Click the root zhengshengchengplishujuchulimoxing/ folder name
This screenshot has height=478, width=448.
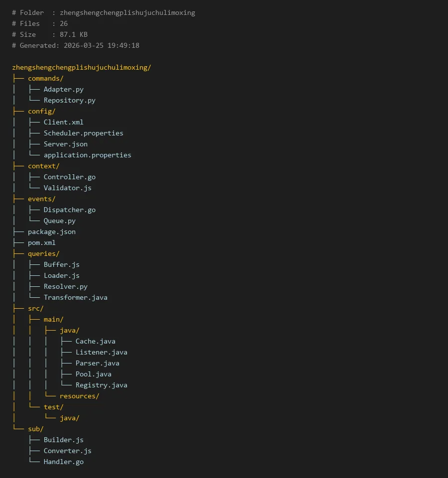coord(81,67)
